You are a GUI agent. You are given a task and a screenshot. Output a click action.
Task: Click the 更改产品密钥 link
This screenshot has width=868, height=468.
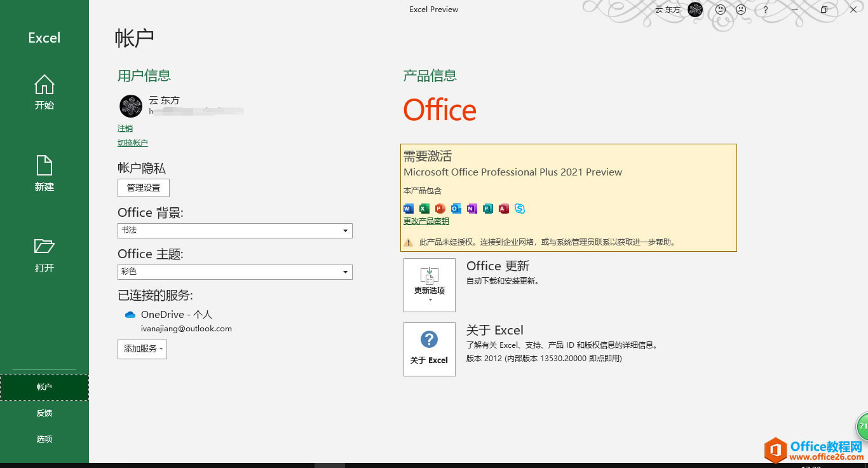click(x=425, y=221)
